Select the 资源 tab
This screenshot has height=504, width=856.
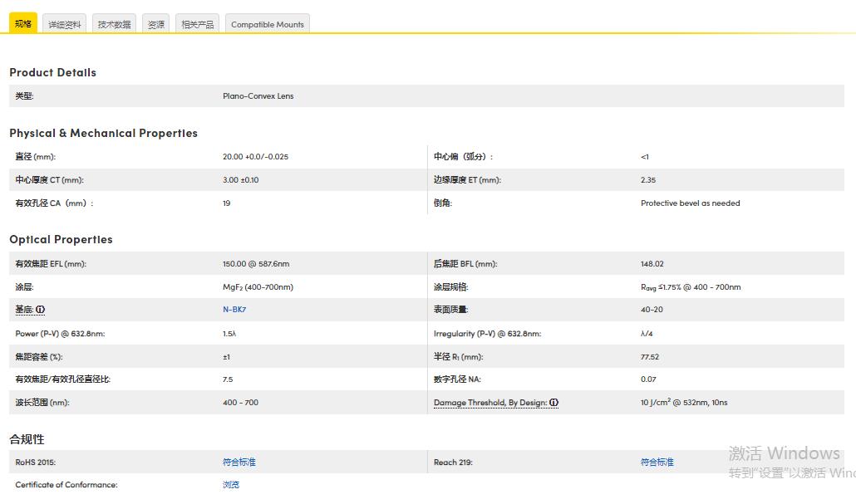point(156,24)
